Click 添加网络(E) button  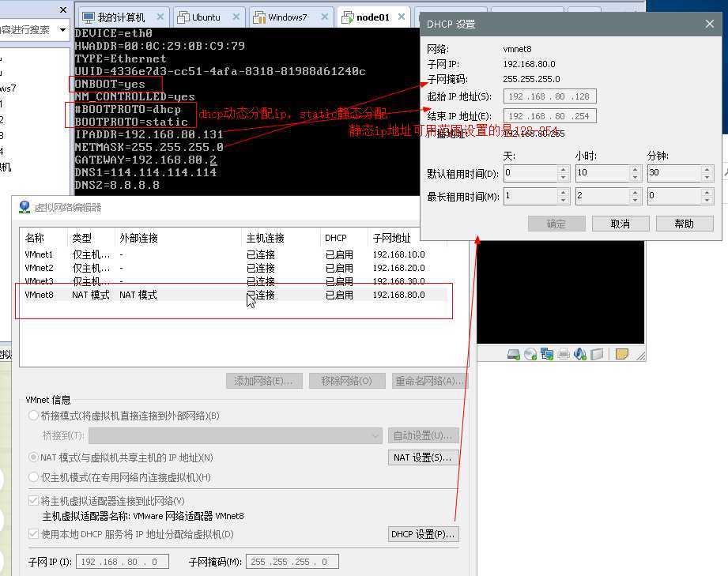(264, 381)
